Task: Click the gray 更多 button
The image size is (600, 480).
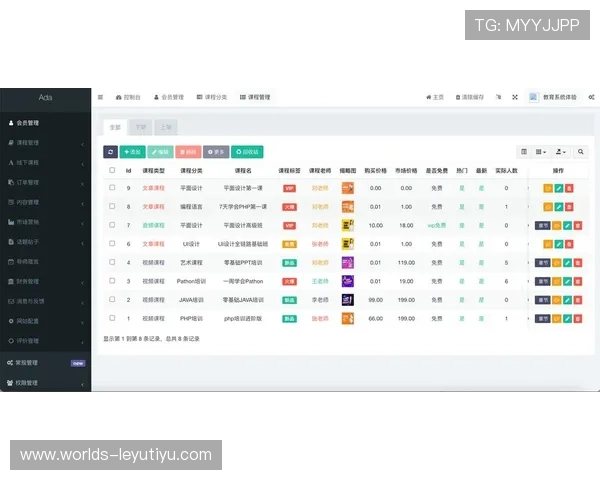Action: (216, 152)
